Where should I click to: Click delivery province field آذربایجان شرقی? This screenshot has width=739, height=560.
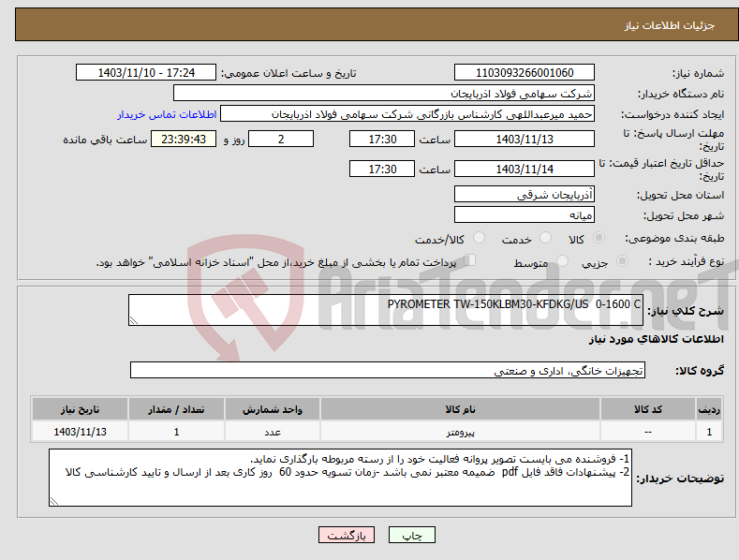click(525, 194)
